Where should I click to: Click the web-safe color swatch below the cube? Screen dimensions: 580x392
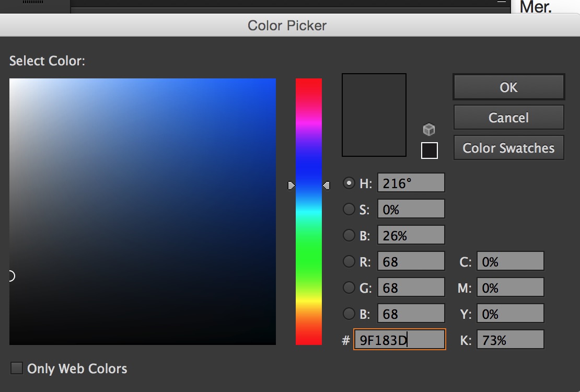[x=430, y=151]
